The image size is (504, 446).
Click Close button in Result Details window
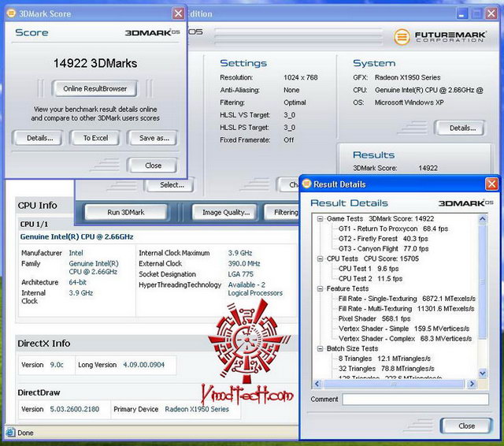tap(466, 426)
